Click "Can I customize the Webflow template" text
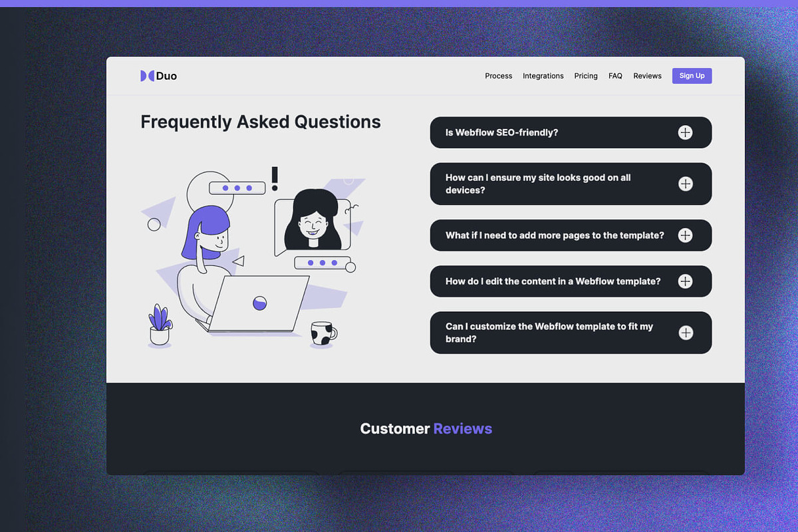The image size is (798, 532). click(x=549, y=332)
